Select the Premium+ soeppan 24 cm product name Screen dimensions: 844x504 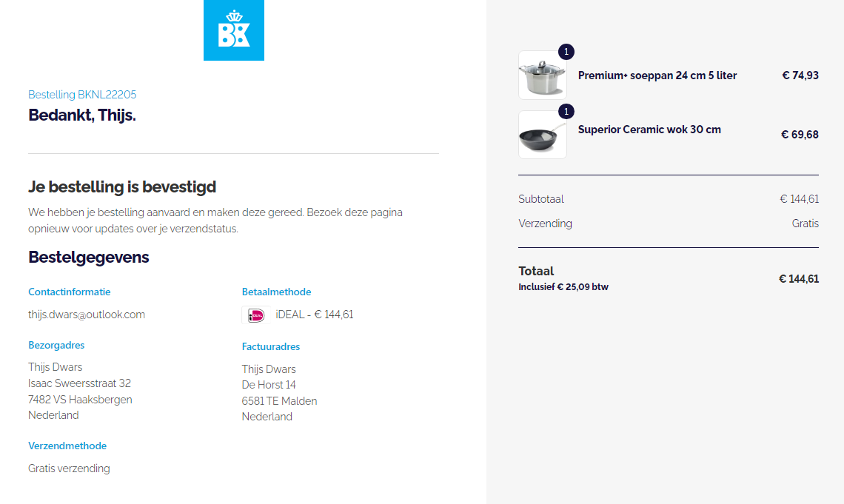point(657,75)
